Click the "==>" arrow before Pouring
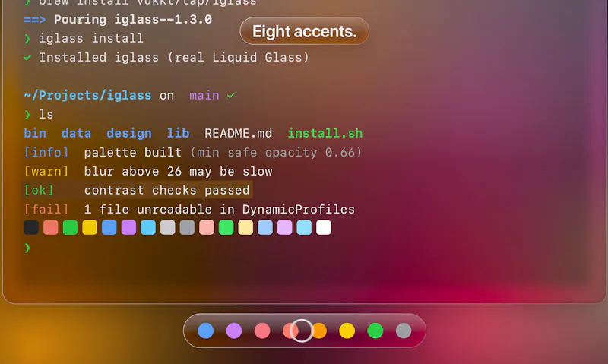 point(35,20)
